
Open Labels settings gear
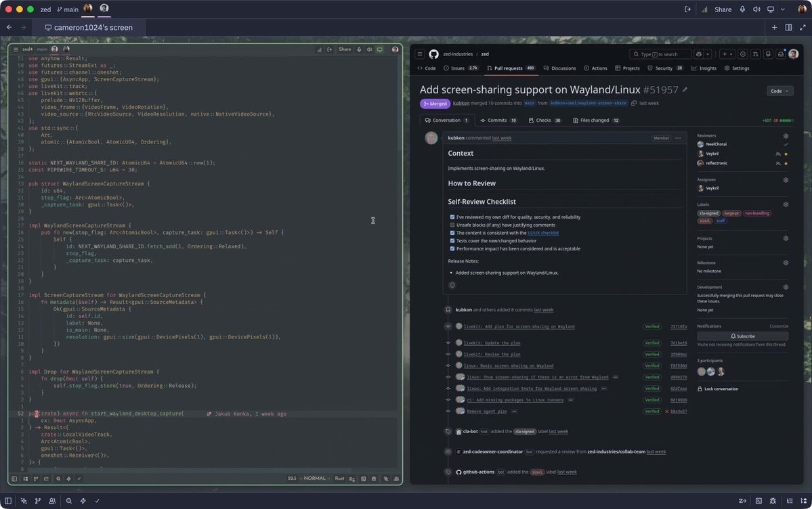[x=785, y=204]
